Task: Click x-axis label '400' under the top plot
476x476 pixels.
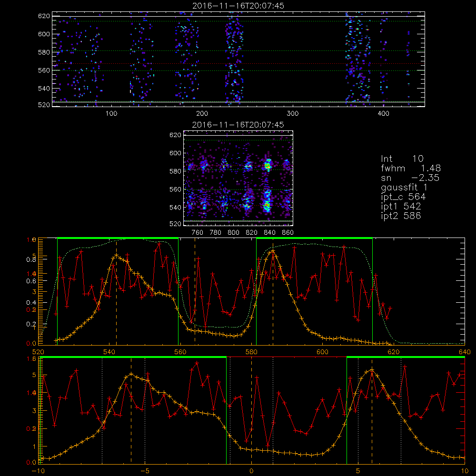Action: point(383,114)
